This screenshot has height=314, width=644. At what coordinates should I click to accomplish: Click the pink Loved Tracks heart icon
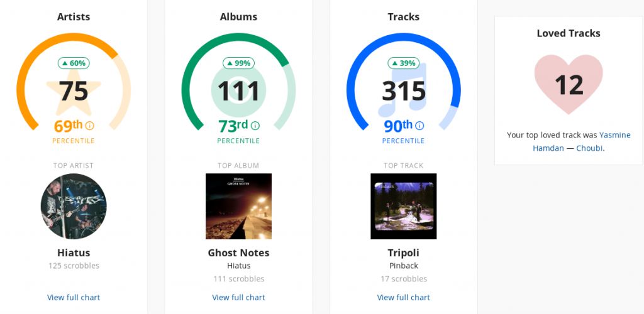(x=569, y=84)
